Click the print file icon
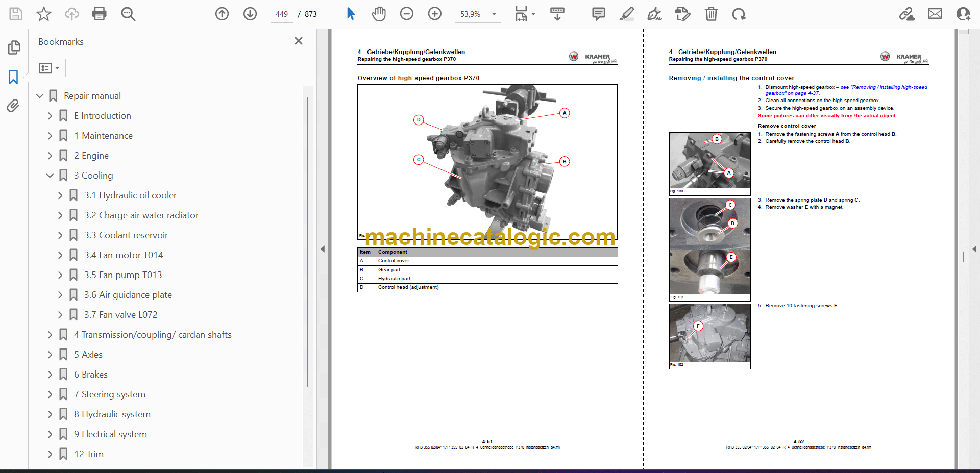This screenshot has width=980, height=473. click(x=99, y=14)
